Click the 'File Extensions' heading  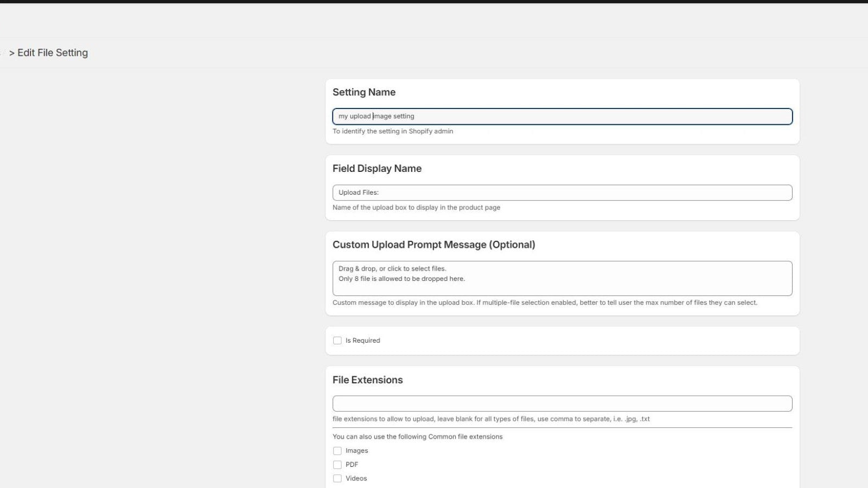pos(368,380)
